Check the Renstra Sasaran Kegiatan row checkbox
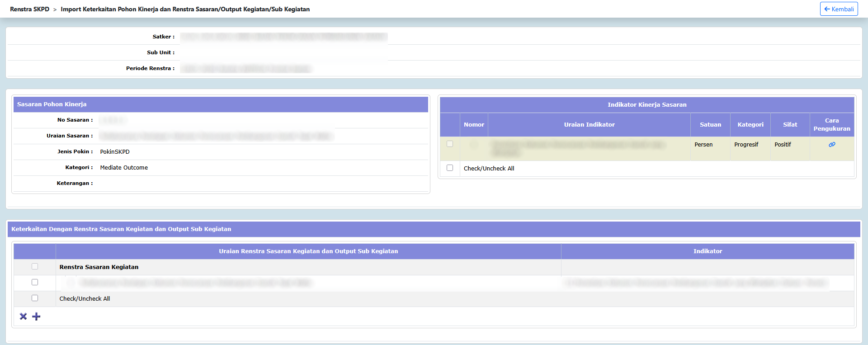The width and height of the screenshot is (868, 345). tap(35, 267)
